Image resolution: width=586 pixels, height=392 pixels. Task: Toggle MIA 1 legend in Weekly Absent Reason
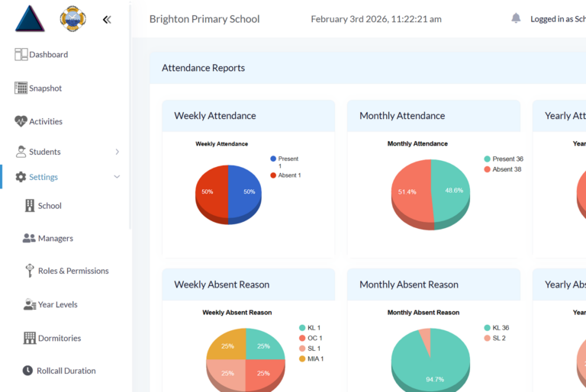tap(311, 358)
